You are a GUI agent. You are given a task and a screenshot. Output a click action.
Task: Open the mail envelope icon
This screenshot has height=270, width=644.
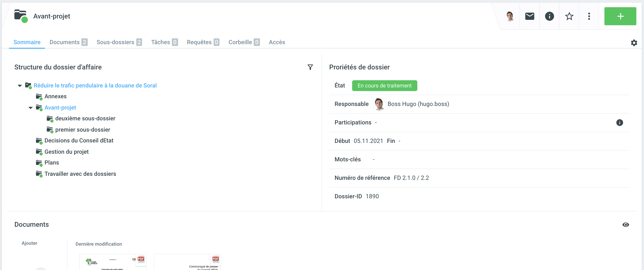pos(530,16)
